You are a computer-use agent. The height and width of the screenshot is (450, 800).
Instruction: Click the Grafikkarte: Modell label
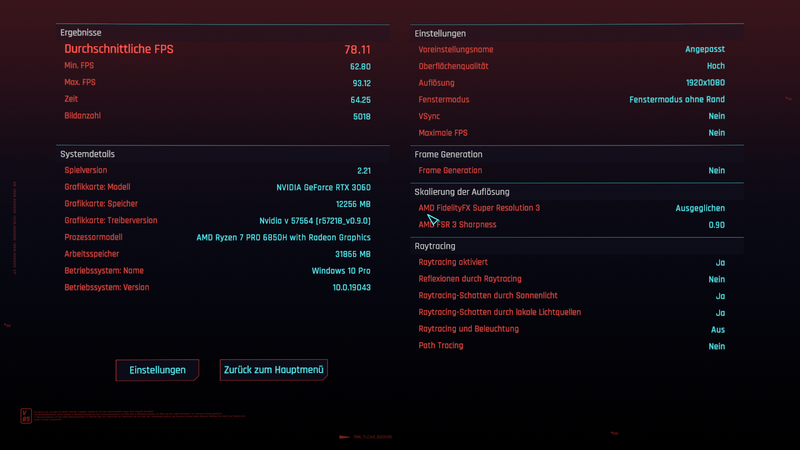(x=97, y=187)
